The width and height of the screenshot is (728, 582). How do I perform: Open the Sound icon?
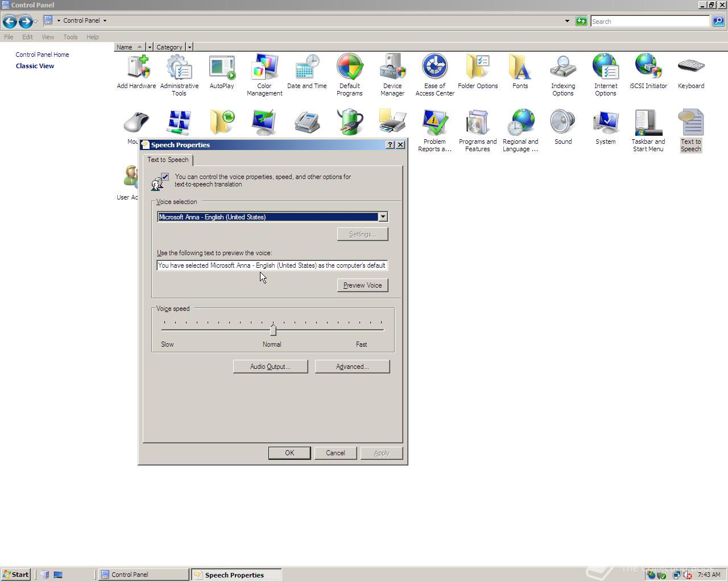563,127
